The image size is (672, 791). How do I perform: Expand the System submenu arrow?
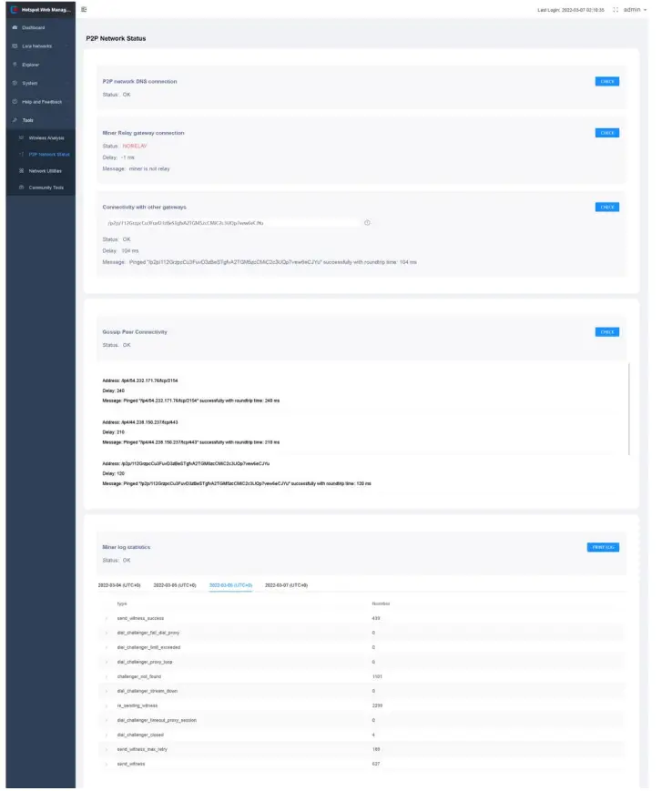click(x=67, y=83)
